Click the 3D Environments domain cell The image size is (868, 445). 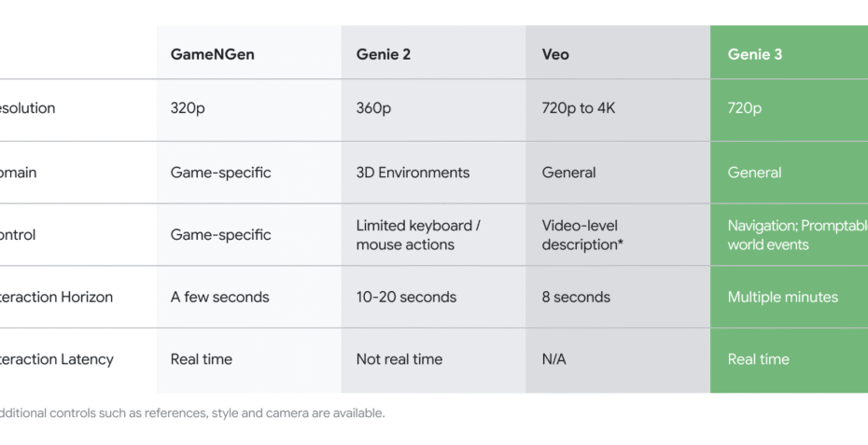433,173
